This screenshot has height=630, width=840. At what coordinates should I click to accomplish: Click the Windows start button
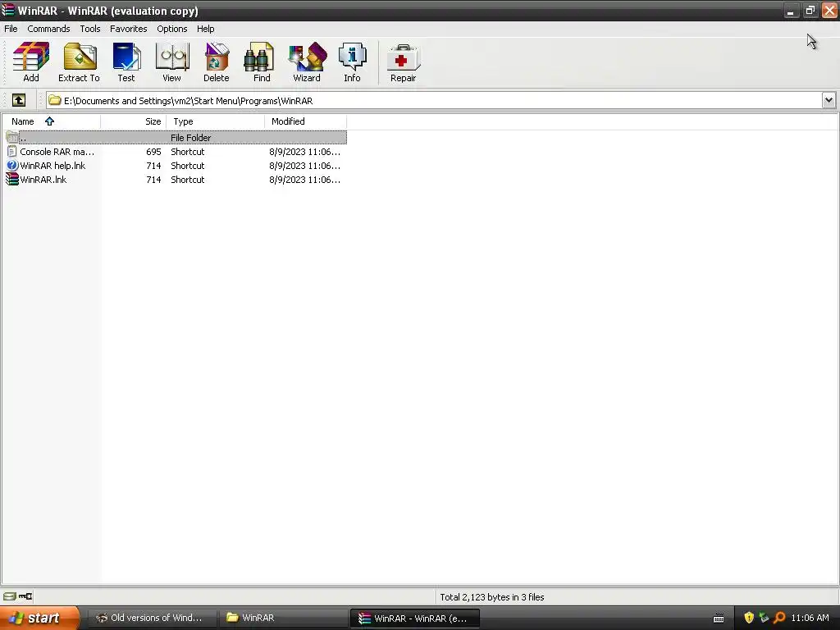pyautogui.click(x=39, y=618)
